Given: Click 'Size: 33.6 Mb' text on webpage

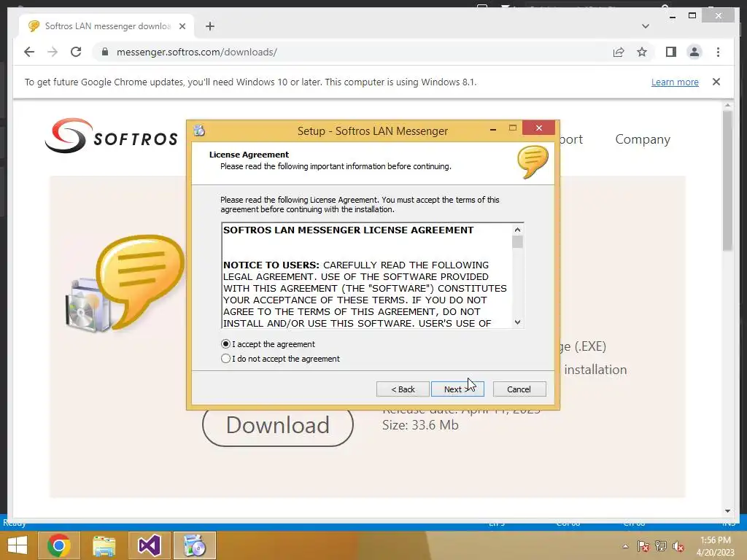Looking at the screenshot, I should (420, 425).
